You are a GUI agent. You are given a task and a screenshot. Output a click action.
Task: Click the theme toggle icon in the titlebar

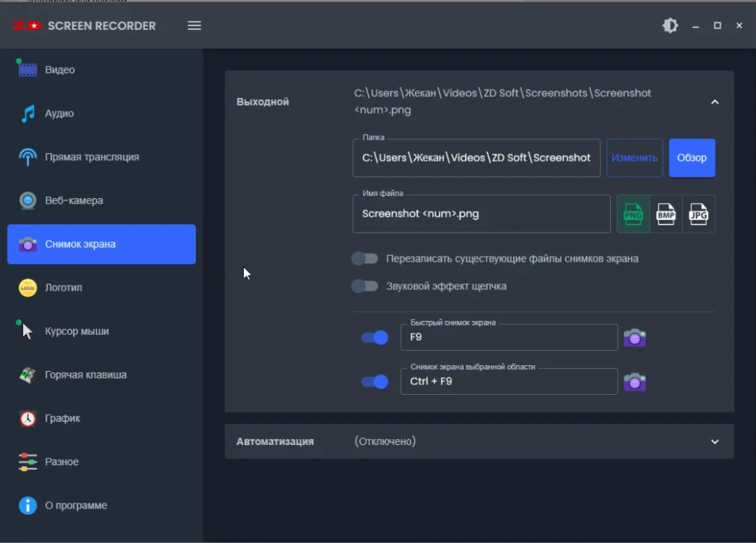coord(670,25)
